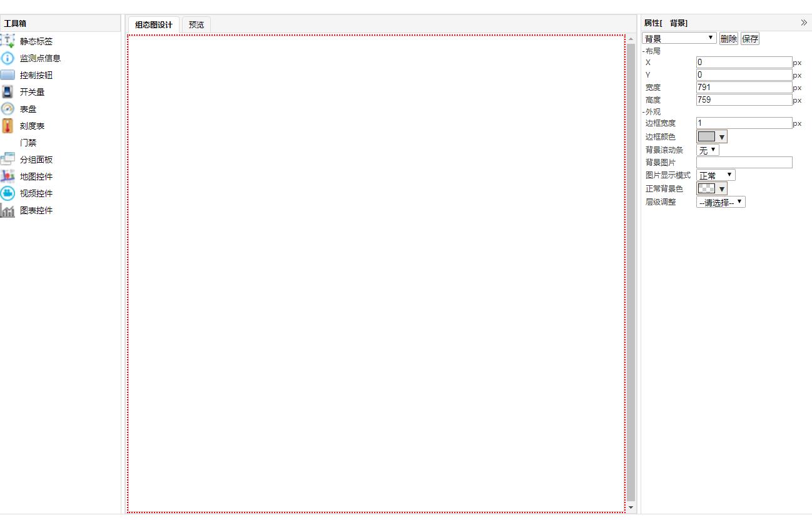Select the 静态标签 static label tool icon
The width and height of the screenshot is (812, 520).
8,41
